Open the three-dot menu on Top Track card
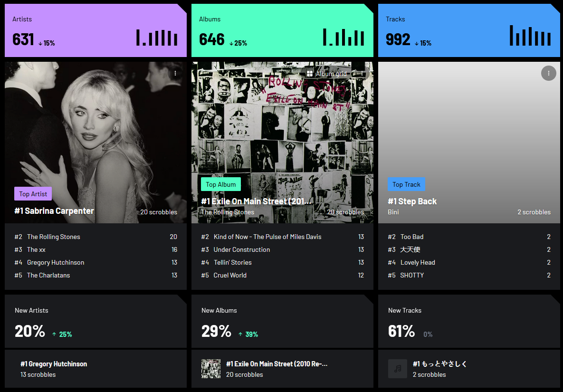This screenshot has width=563, height=392. click(x=548, y=73)
